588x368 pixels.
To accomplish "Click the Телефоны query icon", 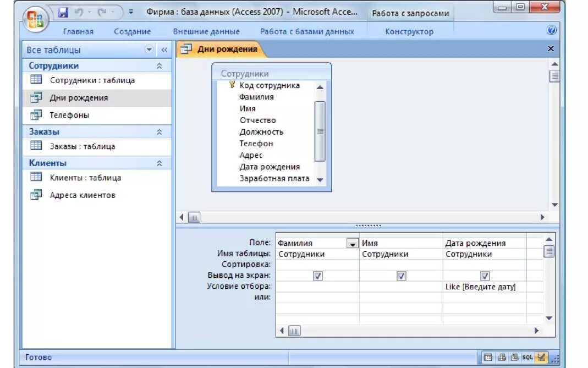I will (x=36, y=114).
